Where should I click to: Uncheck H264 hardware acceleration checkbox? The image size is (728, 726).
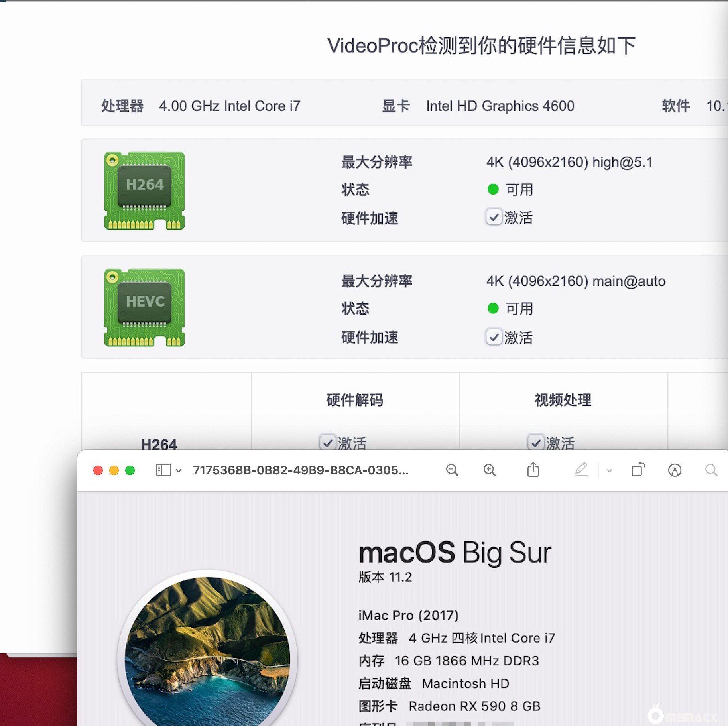coord(494,218)
